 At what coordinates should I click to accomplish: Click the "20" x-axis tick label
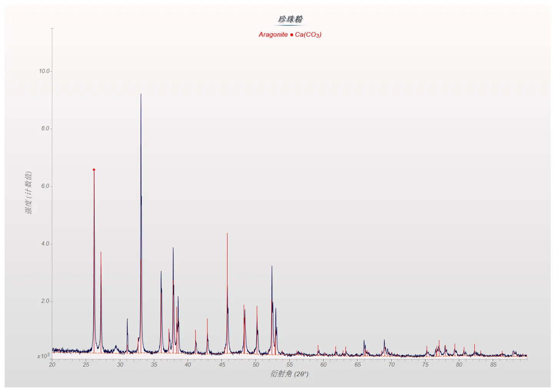[x=52, y=364]
